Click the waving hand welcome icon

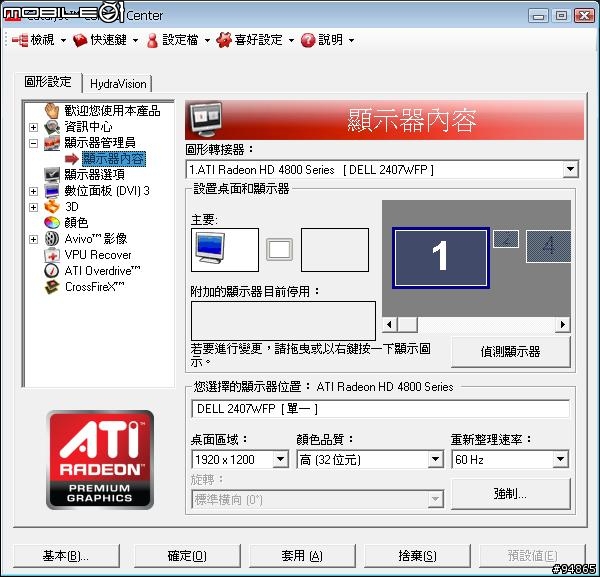(52, 111)
